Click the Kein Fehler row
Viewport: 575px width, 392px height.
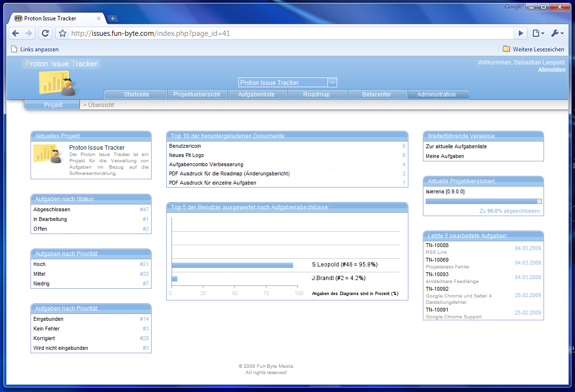91,329
